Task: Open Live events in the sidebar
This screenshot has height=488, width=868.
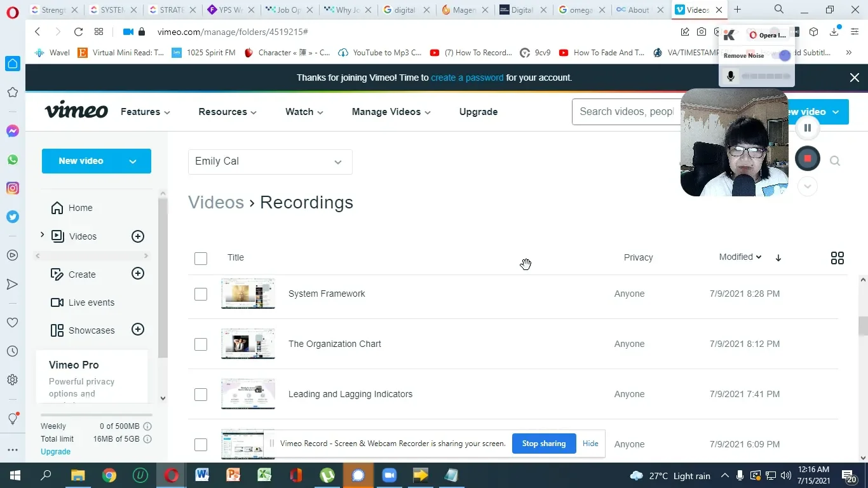Action: click(83, 302)
